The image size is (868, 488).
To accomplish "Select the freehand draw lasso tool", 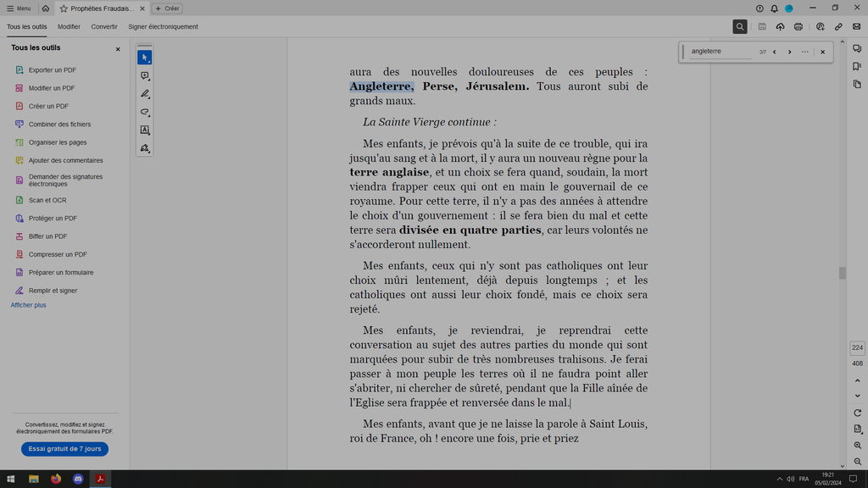I will pos(144,112).
